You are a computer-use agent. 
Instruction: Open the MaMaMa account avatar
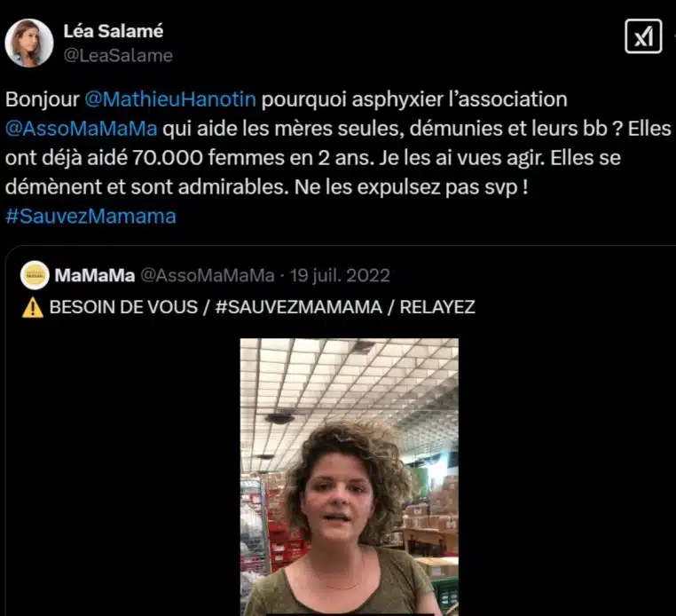click(35, 275)
